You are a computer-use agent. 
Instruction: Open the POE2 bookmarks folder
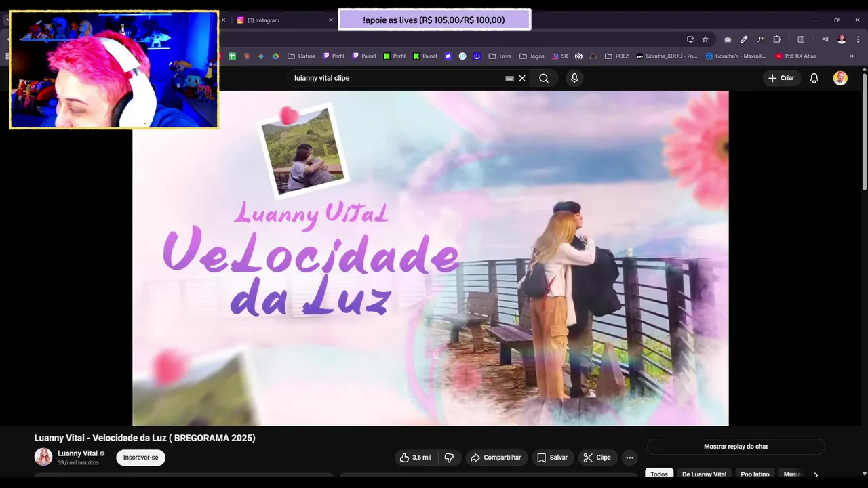pyautogui.click(x=616, y=56)
